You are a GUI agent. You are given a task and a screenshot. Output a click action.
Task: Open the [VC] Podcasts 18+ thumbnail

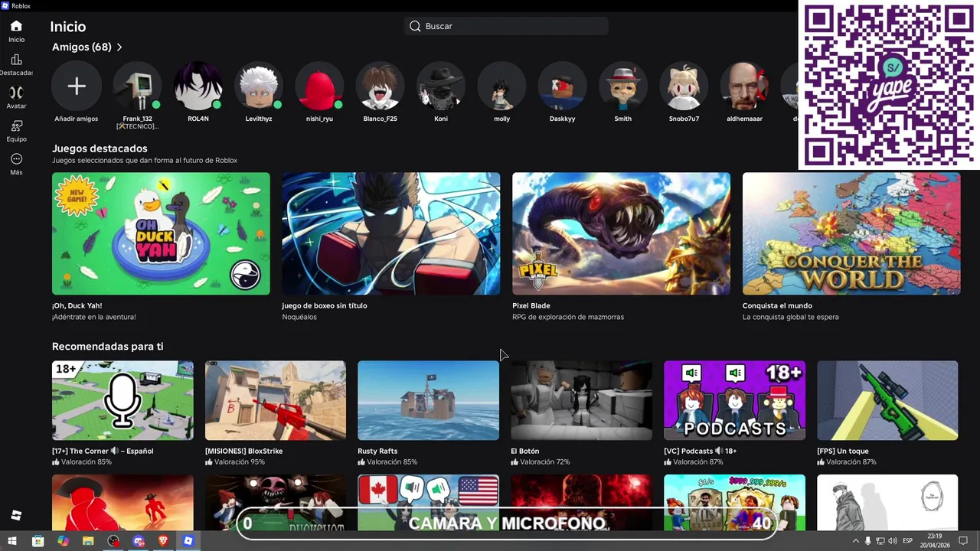[734, 400]
